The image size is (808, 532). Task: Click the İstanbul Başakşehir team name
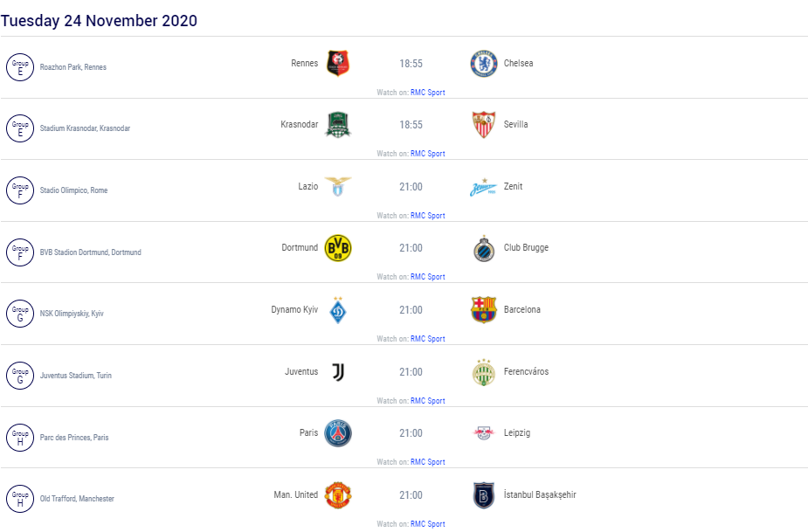coord(540,494)
